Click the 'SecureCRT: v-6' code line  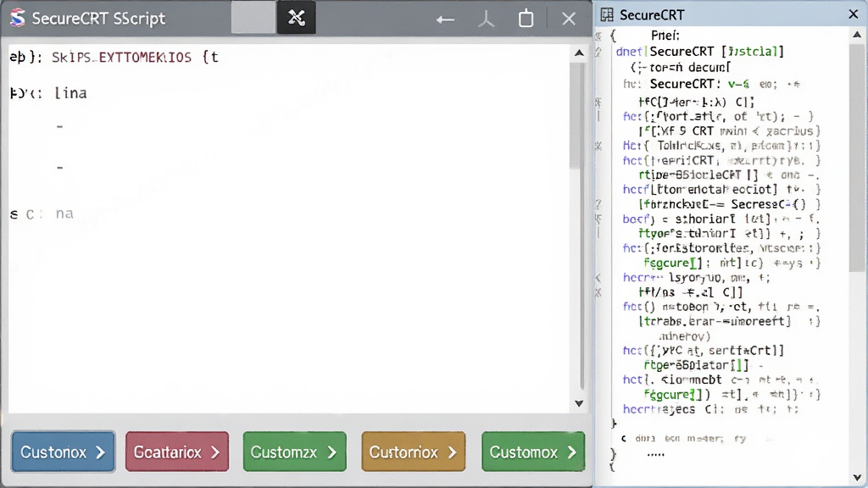coord(711,84)
